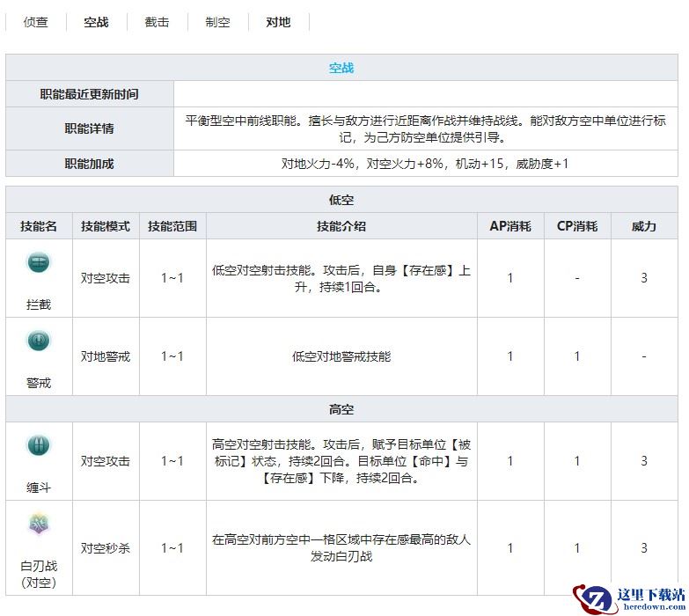Select the 白刃战 (对空) name text
689x616 pixels.
coord(39,575)
